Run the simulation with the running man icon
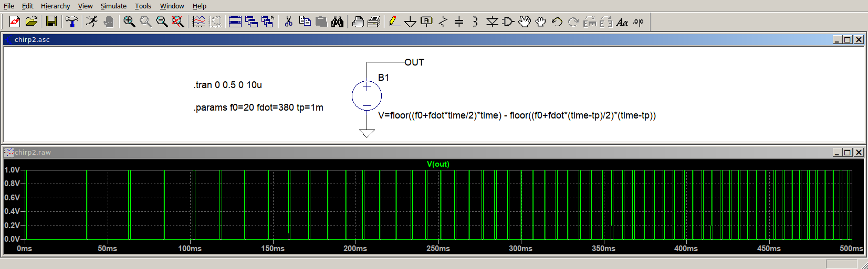 click(x=92, y=21)
